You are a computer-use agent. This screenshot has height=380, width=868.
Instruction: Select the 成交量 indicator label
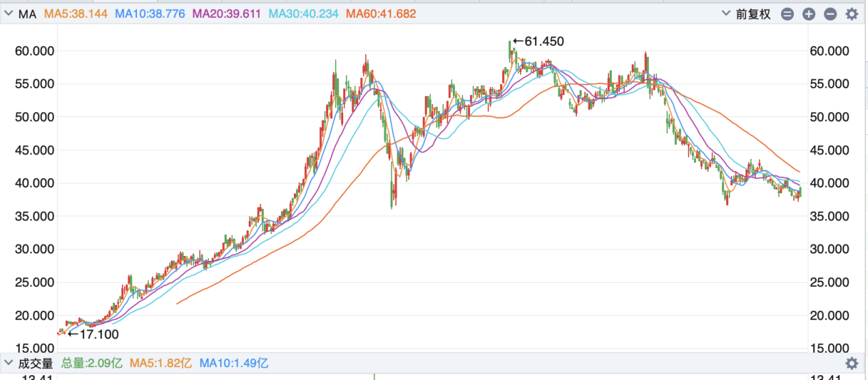coord(36,363)
